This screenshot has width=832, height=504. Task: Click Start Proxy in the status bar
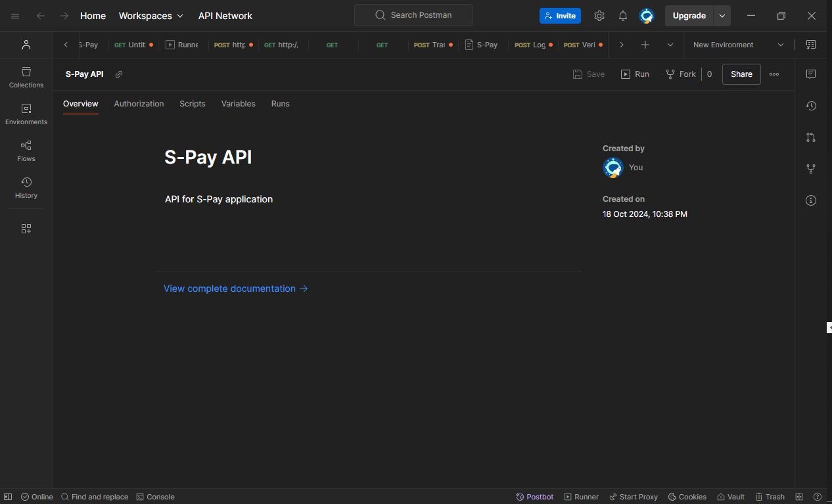[634, 497]
